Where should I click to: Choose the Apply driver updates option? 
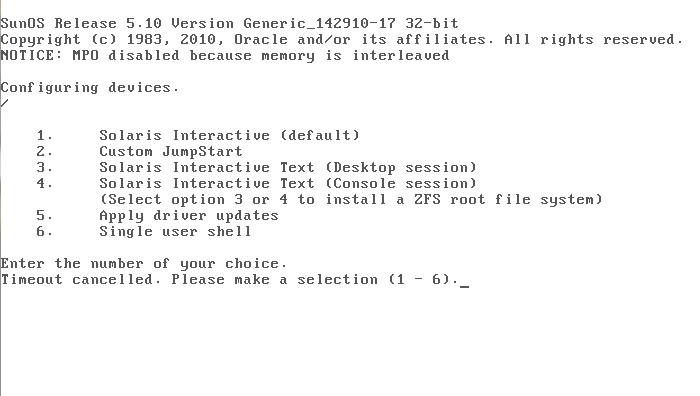coord(189,216)
